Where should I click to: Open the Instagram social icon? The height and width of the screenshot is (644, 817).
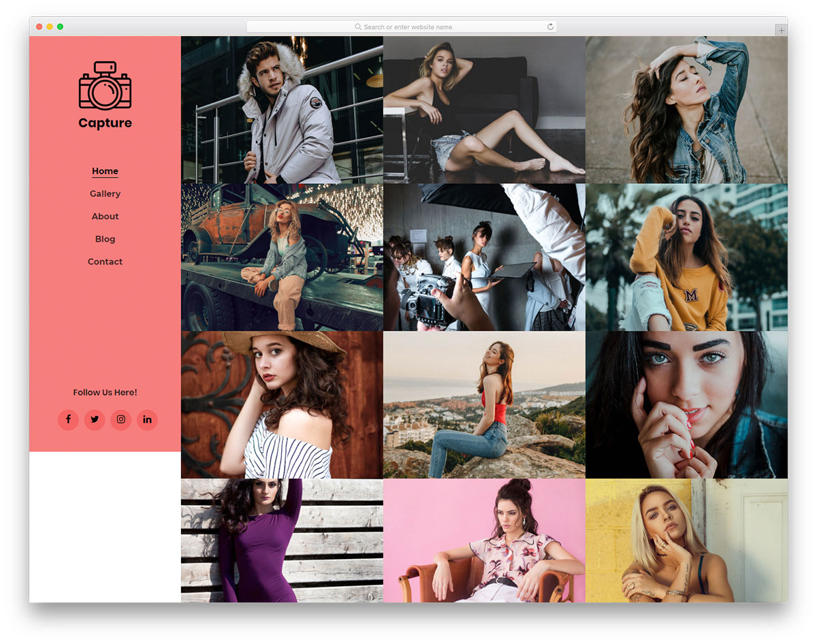121,419
